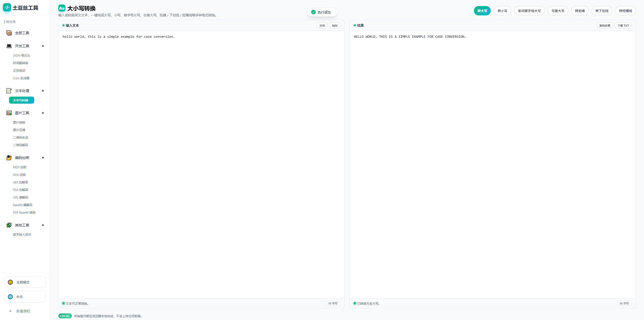Screen dimensions: 644x320
Task: Collapse sidebar with 折叠侧栏
Action: point(20,311)
